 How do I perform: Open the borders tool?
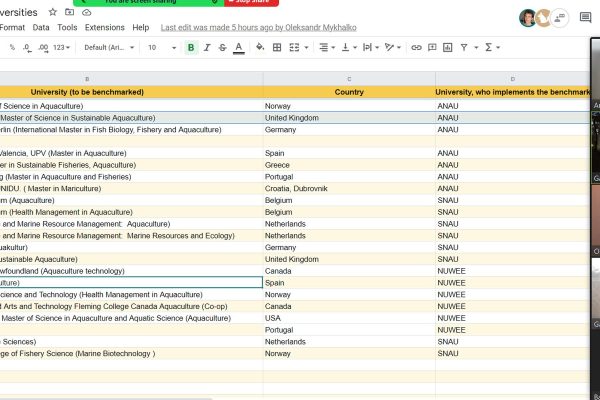[x=277, y=47]
